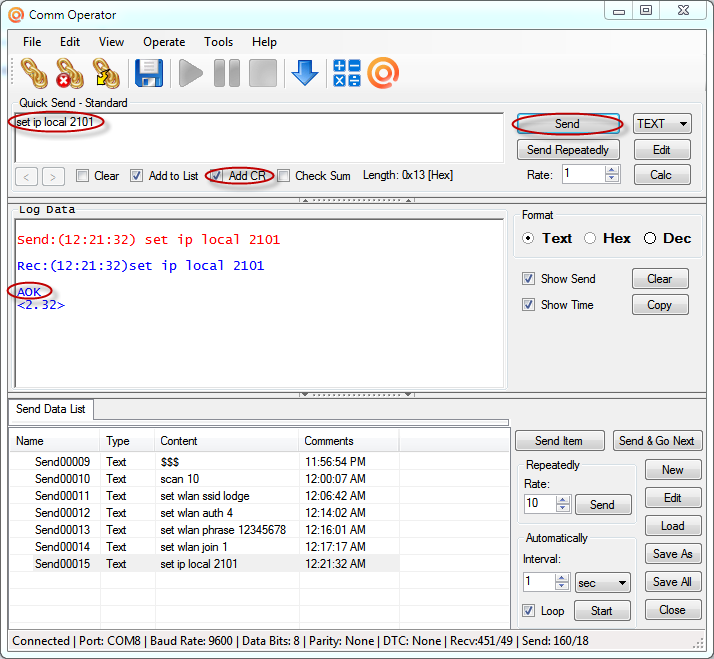This screenshot has height=659, width=714.
Task: Click the Start button for automatic sending
Action: pos(602,611)
